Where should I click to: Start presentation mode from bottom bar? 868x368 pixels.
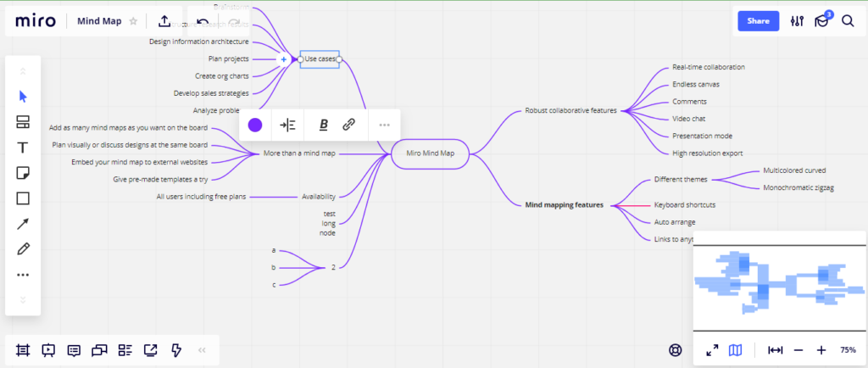(x=48, y=349)
